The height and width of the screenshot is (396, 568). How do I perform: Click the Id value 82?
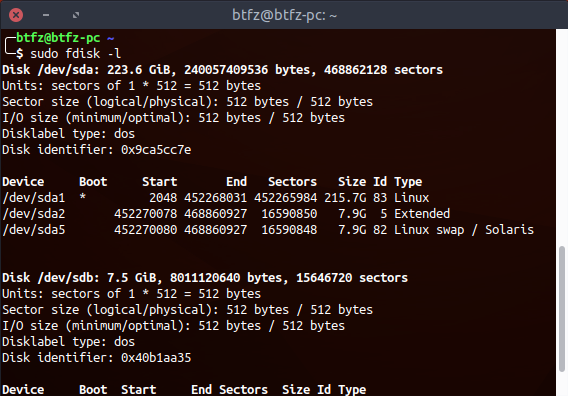(x=380, y=230)
